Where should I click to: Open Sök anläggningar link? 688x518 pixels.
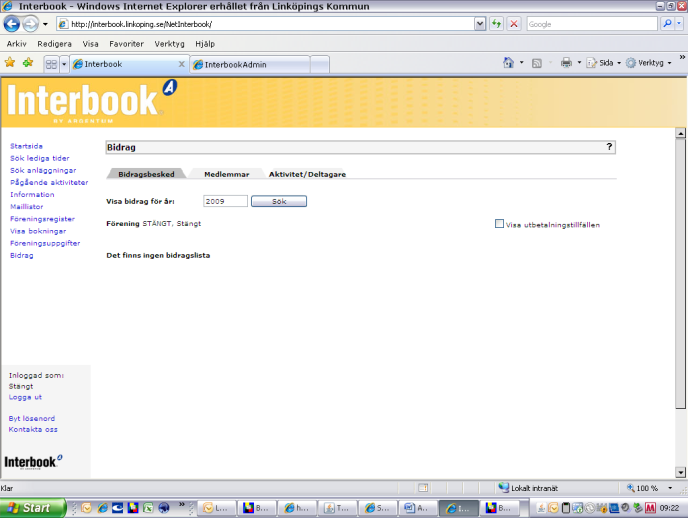[43, 170]
